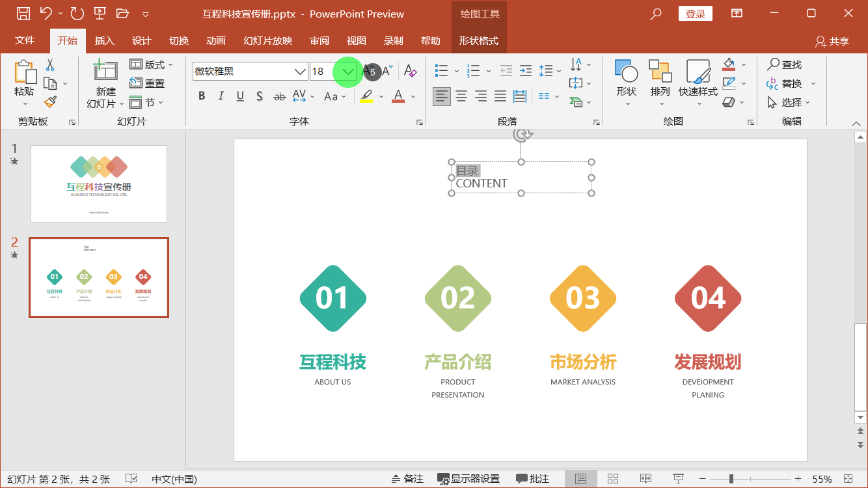Click the New Slide icon

click(105, 71)
